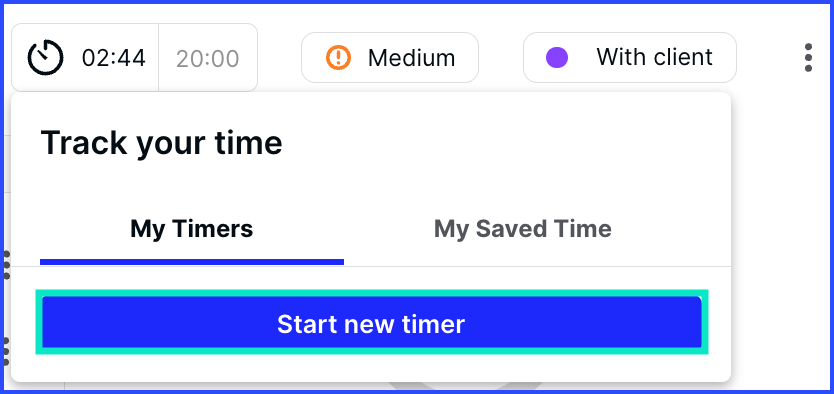Click the orange exclamation priority icon
The height and width of the screenshot is (394, 834).
pyautogui.click(x=338, y=57)
